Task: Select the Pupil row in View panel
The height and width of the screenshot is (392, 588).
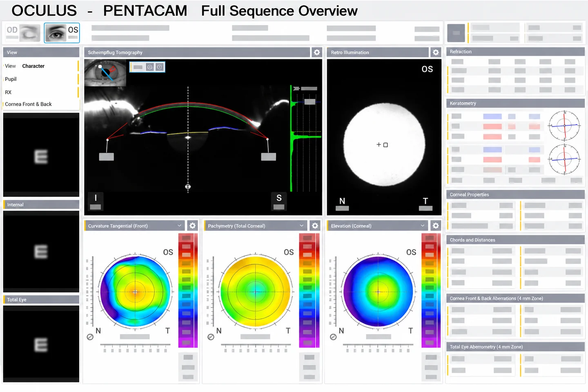Action: coord(41,79)
